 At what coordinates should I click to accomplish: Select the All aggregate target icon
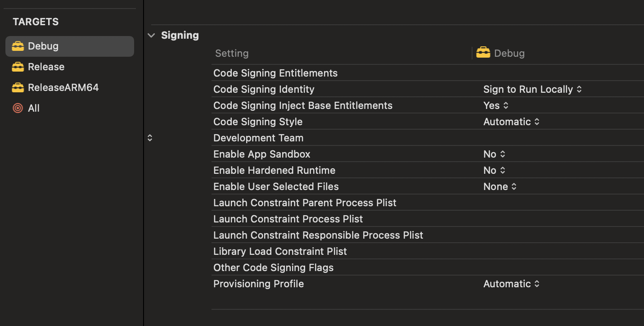click(18, 108)
